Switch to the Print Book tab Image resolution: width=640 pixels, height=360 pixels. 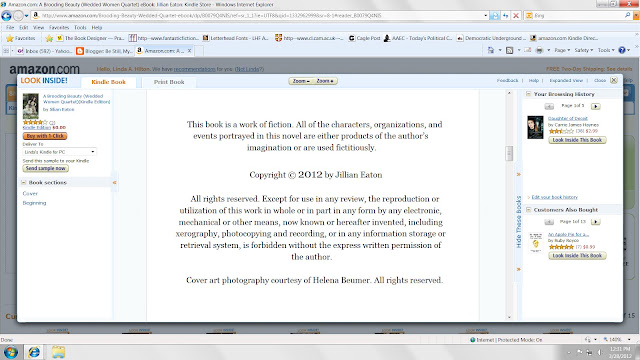169,82
